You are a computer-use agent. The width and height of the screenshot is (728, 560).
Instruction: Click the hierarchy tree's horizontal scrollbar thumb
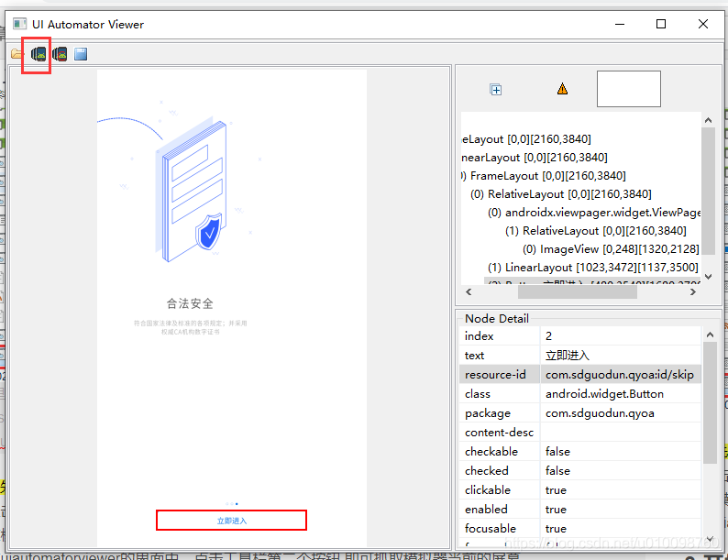tap(578, 291)
